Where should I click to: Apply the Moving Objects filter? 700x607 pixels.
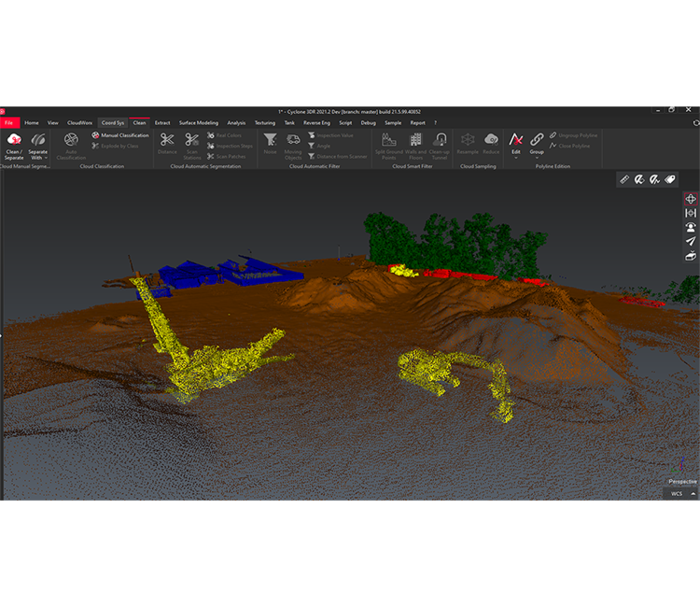tap(293, 146)
